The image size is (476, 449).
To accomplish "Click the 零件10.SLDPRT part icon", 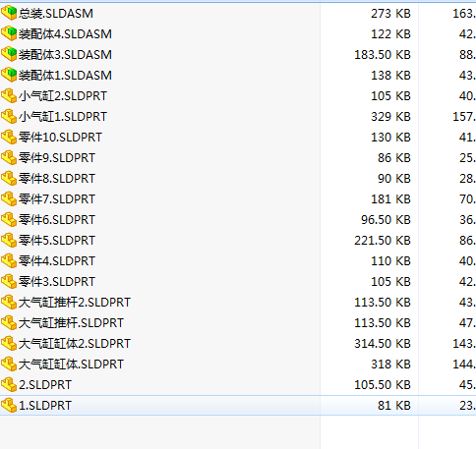I will pyautogui.click(x=9, y=137).
